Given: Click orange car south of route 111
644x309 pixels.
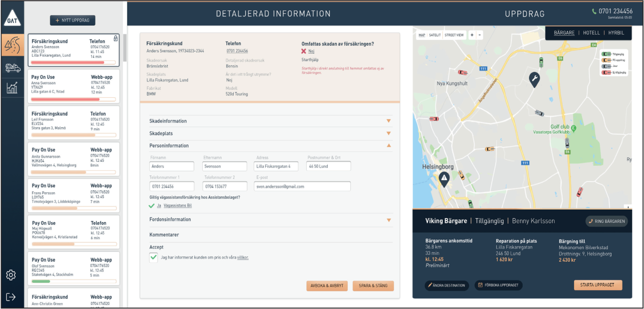Looking at the screenshot, I should point(490,149).
